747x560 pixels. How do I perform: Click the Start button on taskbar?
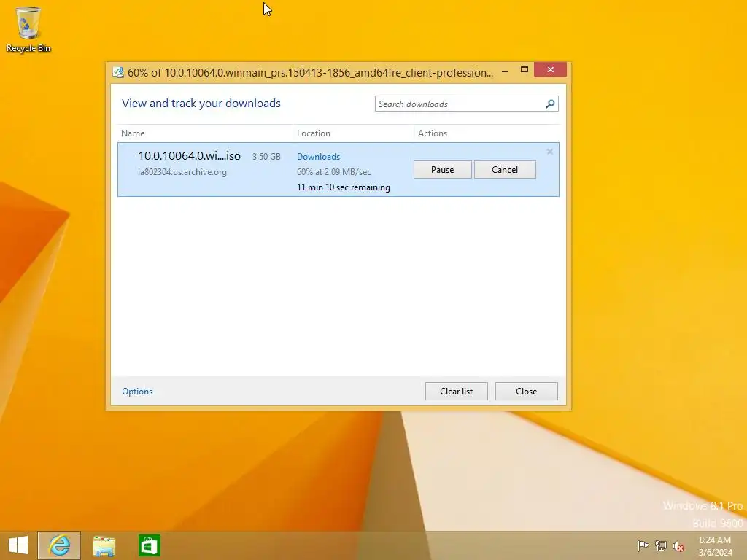(18, 545)
